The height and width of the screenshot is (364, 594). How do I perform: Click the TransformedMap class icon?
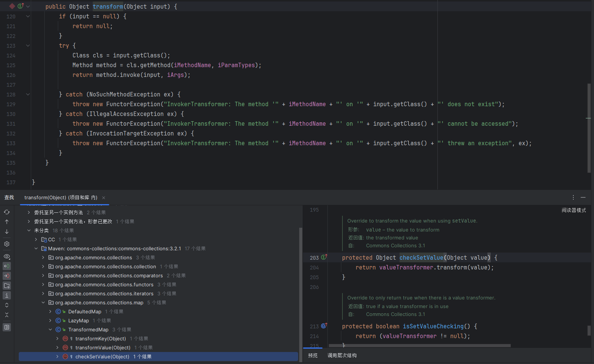pos(58,329)
